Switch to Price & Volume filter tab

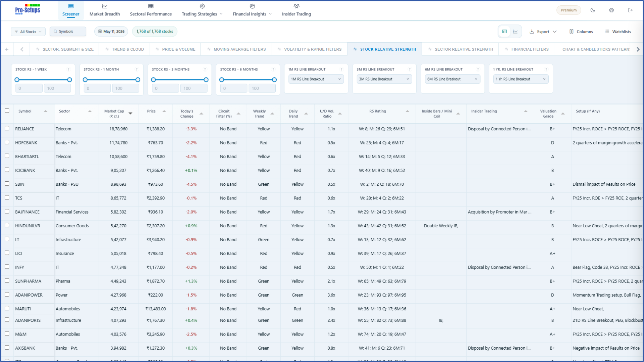(175, 49)
